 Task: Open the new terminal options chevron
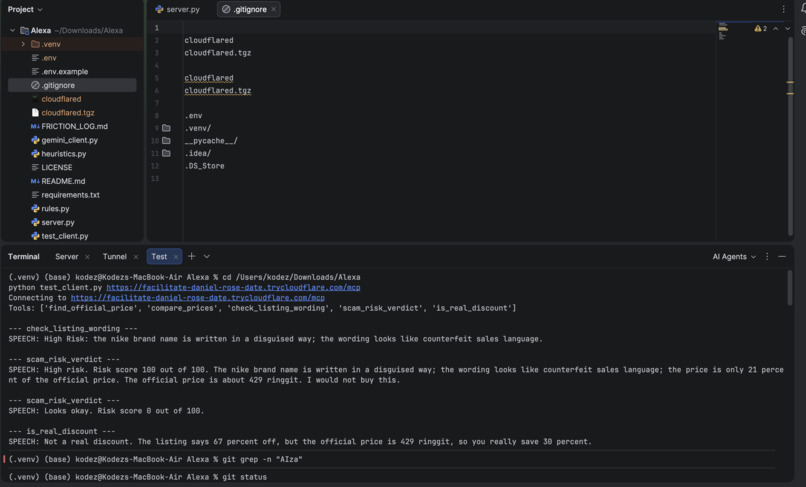(207, 257)
